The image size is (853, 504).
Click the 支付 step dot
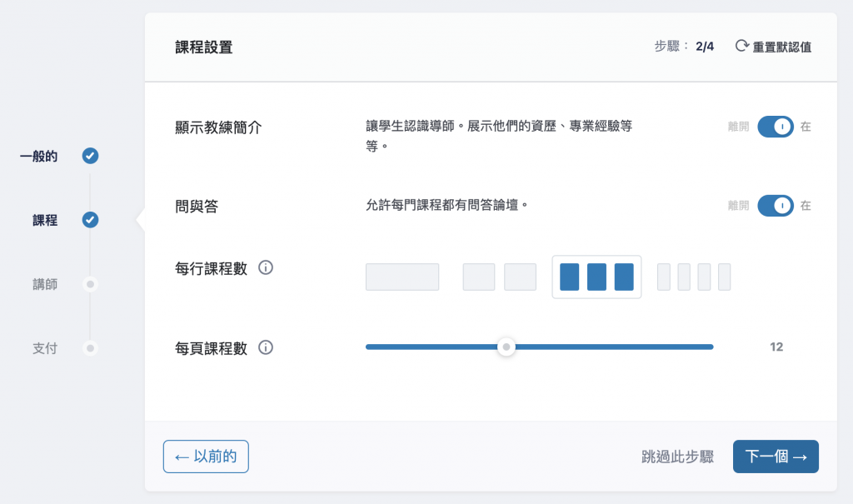coord(90,348)
